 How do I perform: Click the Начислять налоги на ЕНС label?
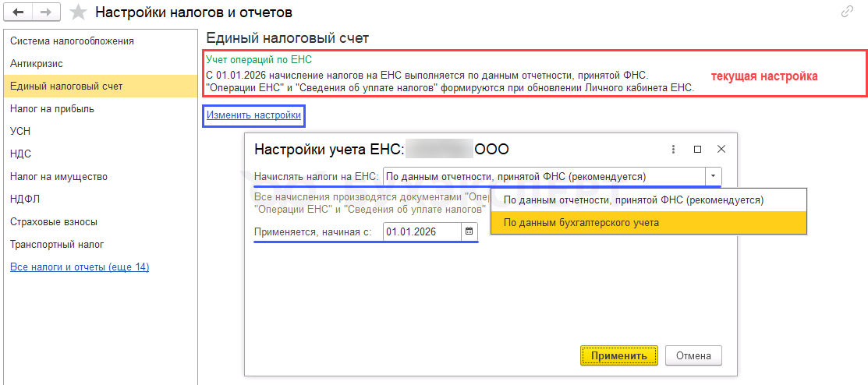point(317,177)
